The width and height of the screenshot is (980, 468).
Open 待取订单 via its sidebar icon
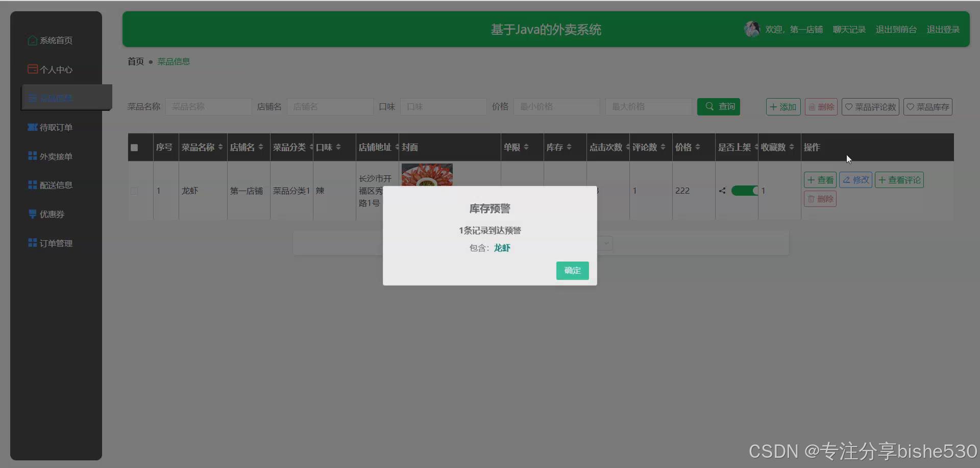[32, 127]
